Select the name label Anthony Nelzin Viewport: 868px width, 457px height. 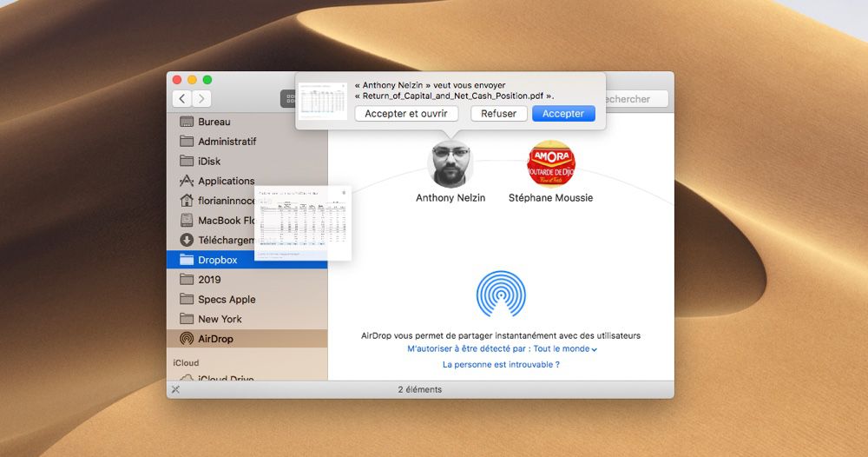pos(450,198)
